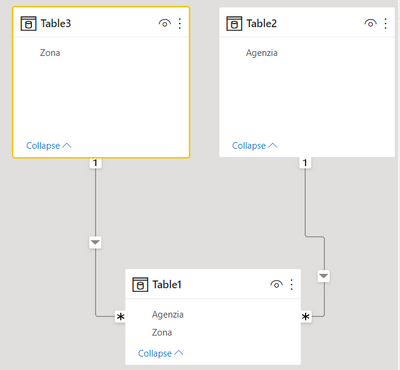Toggle Table3 visibility eye icon
This screenshot has height=370, width=400.
tap(164, 23)
